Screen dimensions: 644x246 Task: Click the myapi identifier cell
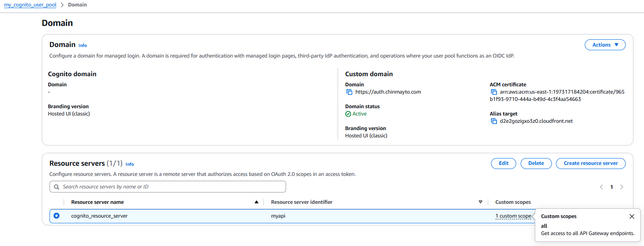pos(278,216)
